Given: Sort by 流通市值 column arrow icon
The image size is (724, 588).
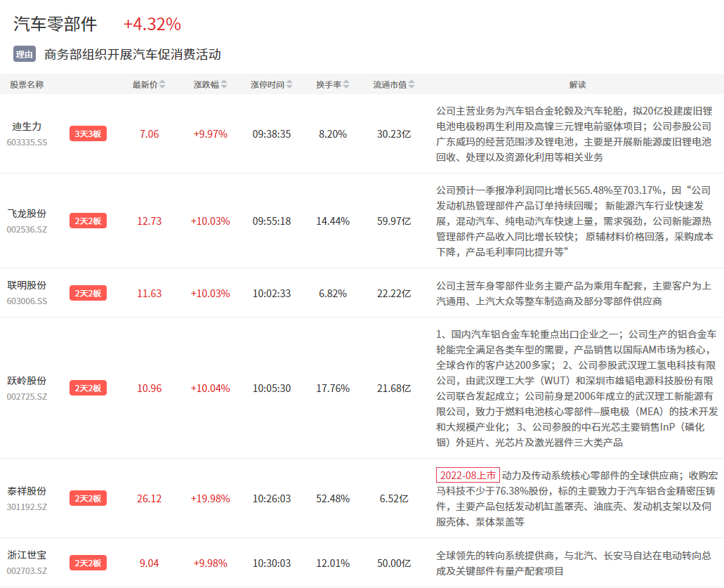Looking at the screenshot, I should tap(411, 84).
